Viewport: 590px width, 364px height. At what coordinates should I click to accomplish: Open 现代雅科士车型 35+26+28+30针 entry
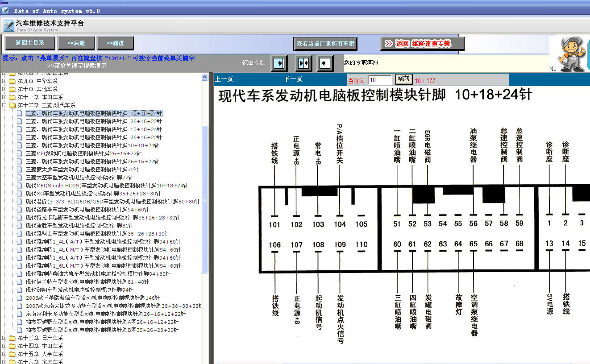point(97,234)
